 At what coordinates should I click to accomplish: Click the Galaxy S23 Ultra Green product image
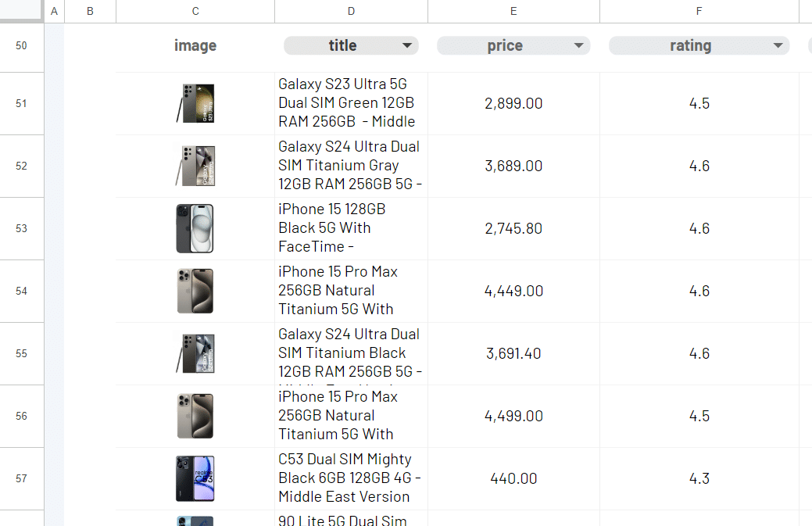[195, 103]
